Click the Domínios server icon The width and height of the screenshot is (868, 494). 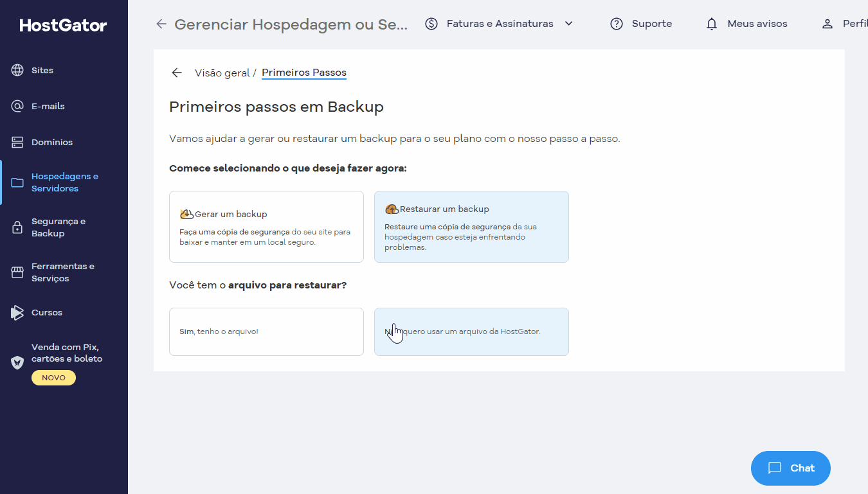[17, 142]
